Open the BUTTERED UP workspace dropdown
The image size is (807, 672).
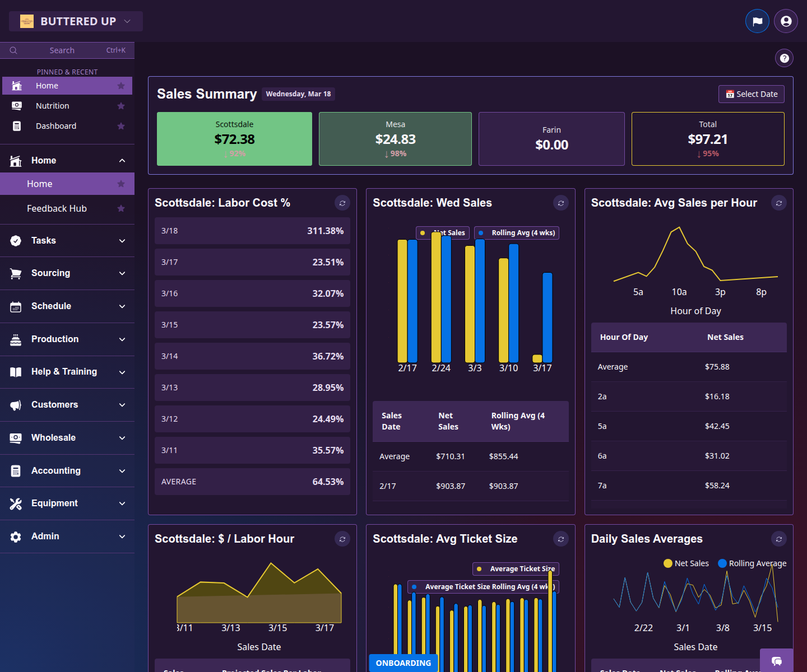click(x=76, y=21)
